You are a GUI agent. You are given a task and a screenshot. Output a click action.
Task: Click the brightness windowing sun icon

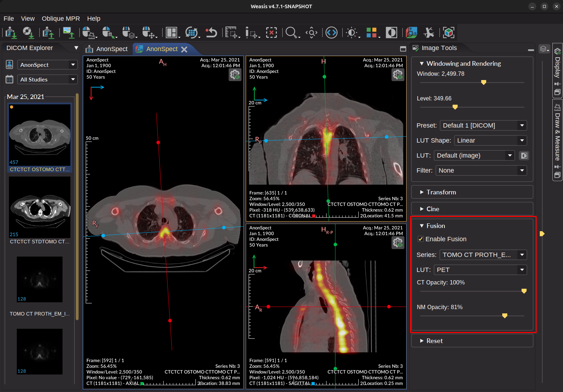[x=352, y=33]
